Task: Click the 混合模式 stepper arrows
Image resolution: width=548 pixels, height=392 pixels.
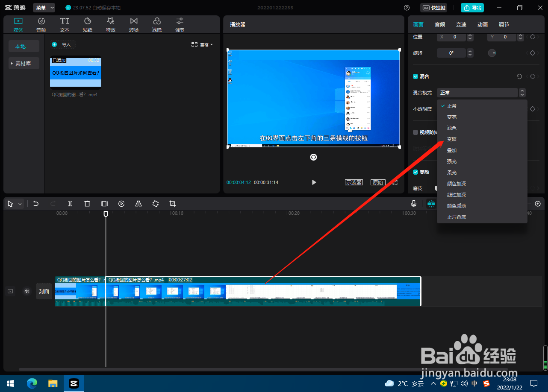Action: click(x=522, y=93)
